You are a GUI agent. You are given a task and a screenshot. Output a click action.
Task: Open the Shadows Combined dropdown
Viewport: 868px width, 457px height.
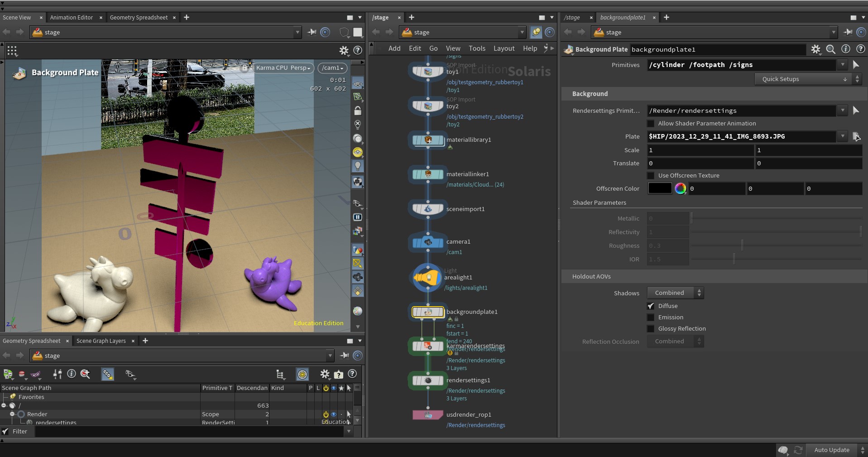[675, 293]
